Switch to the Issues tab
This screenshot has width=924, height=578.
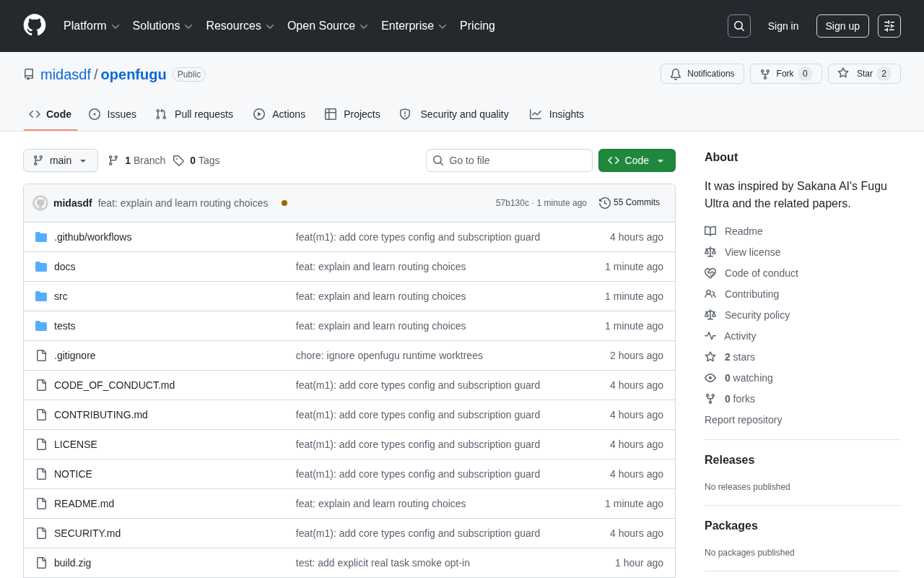(x=113, y=114)
